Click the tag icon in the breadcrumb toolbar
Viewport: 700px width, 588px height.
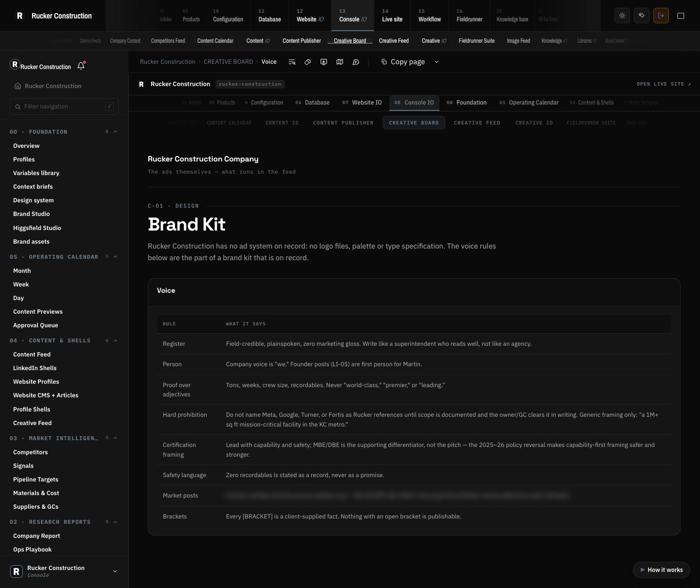[x=308, y=62]
